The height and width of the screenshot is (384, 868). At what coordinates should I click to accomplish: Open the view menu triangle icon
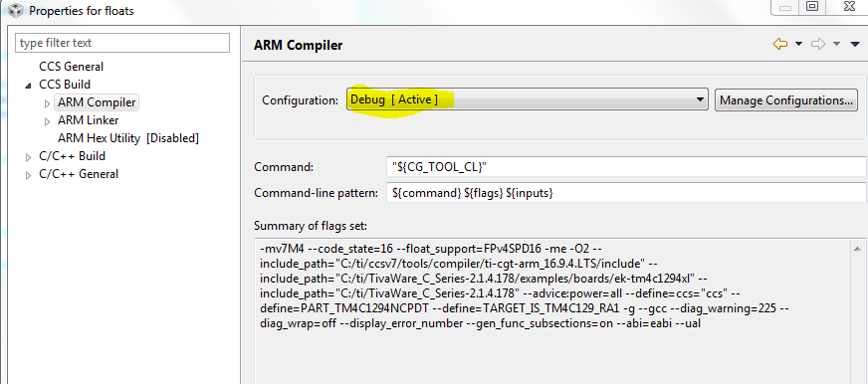click(x=856, y=44)
